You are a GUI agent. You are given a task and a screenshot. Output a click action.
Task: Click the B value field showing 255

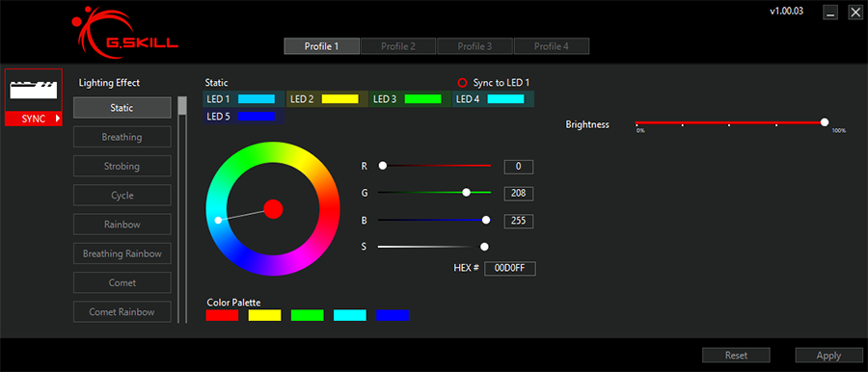[x=519, y=222]
